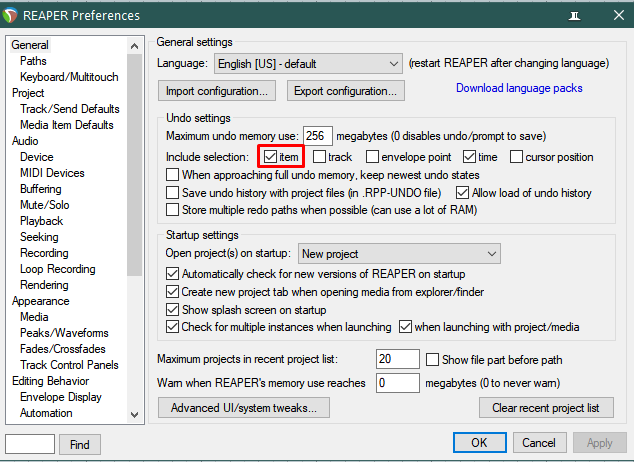The image size is (634, 462).
Task: Open Loop Recording preferences
Action: tap(58, 269)
